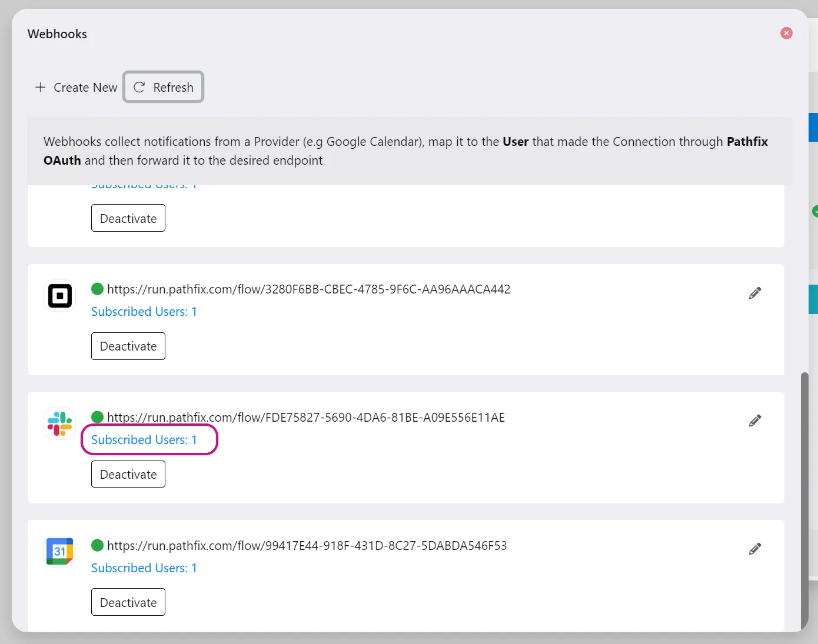The width and height of the screenshot is (818, 644).
Task: Click the Slack webhook URL ending A09E556E11AE
Action: (x=306, y=418)
